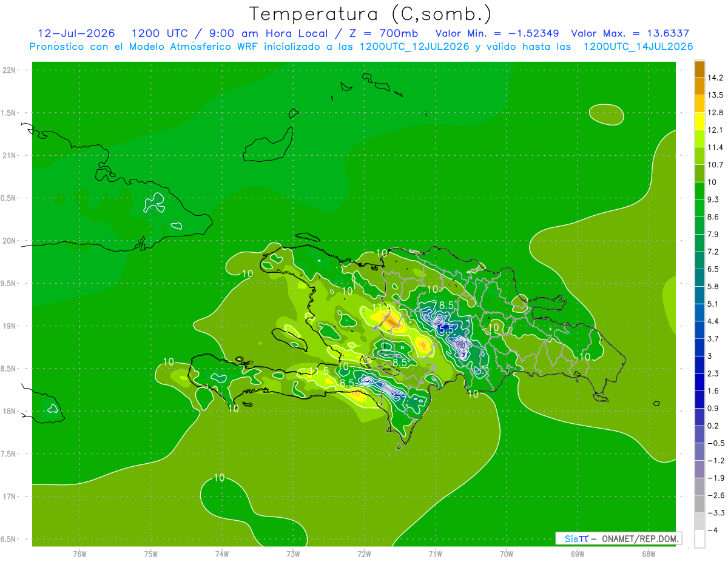This screenshot has width=728, height=562.
Task: Click the 75W longitude axis label
Action: point(151,554)
